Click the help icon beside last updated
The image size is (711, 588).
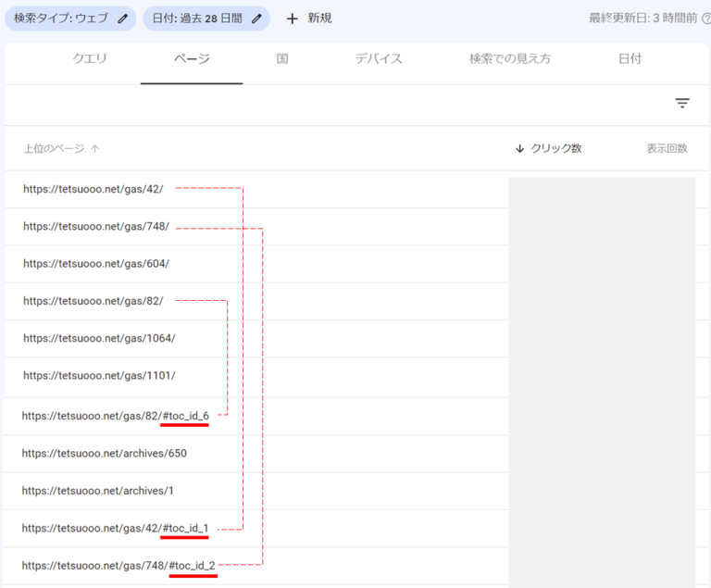705,19
